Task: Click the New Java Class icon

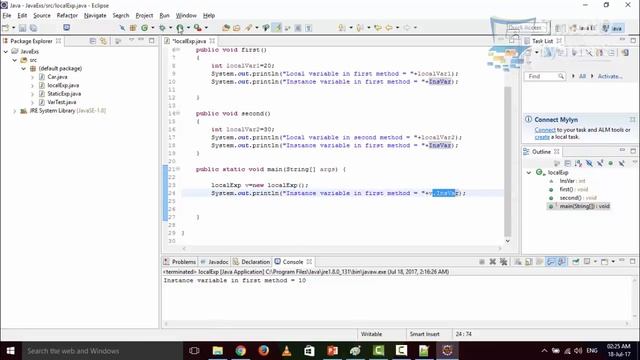Action: coord(144,28)
